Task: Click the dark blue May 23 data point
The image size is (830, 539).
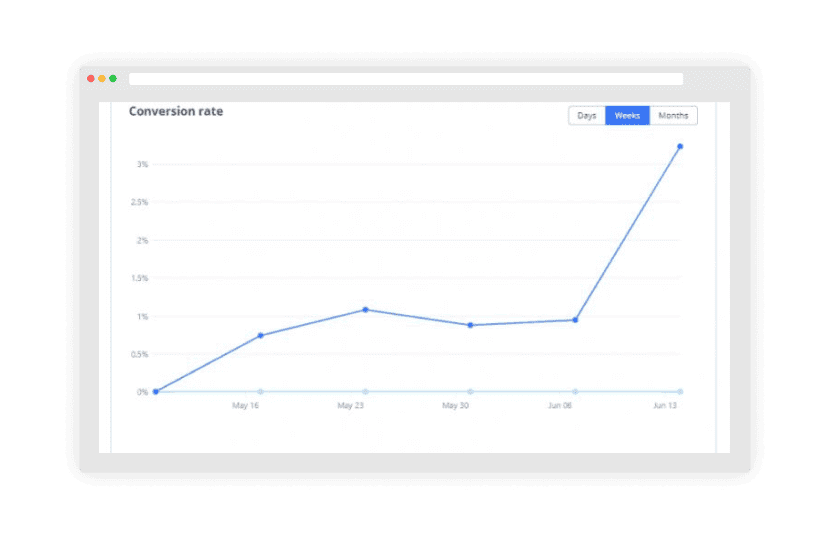Action: tap(365, 310)
